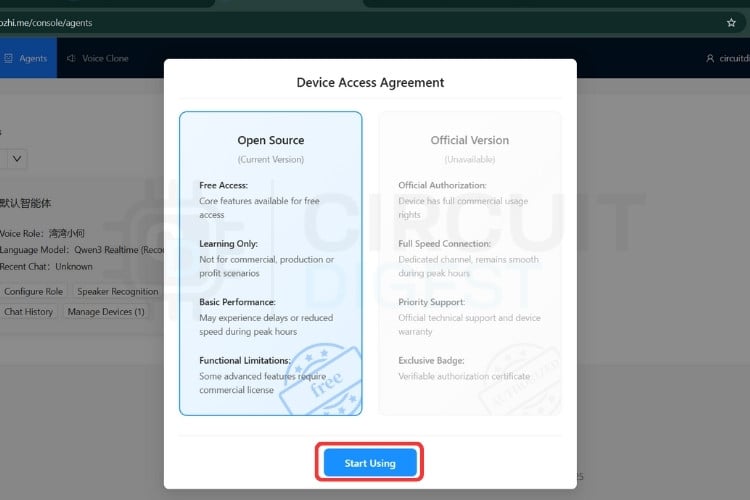Screen dimensions: 750x500
Task: View Chat History
Action: tap(28, 311)
